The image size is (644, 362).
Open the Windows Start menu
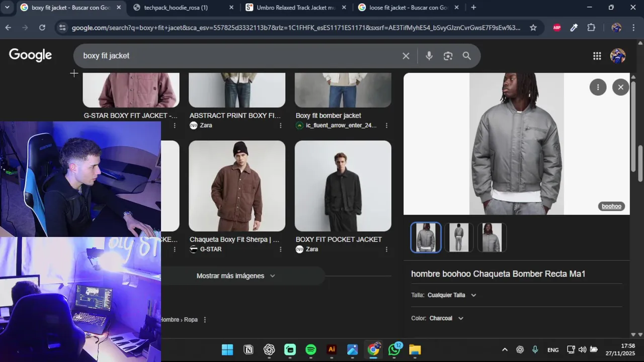click(227, 350)
